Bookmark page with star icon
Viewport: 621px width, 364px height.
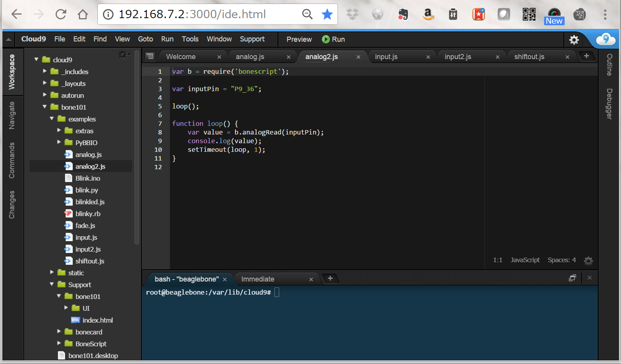(x=327, y=15)
